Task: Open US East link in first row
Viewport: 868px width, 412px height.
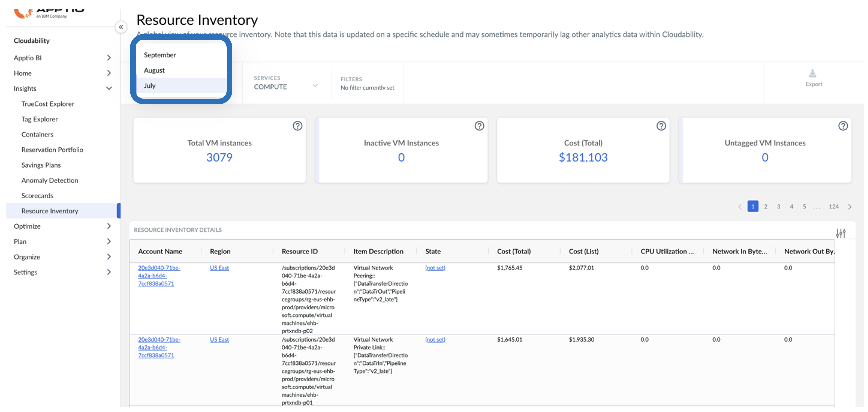Action: [219, 268]
